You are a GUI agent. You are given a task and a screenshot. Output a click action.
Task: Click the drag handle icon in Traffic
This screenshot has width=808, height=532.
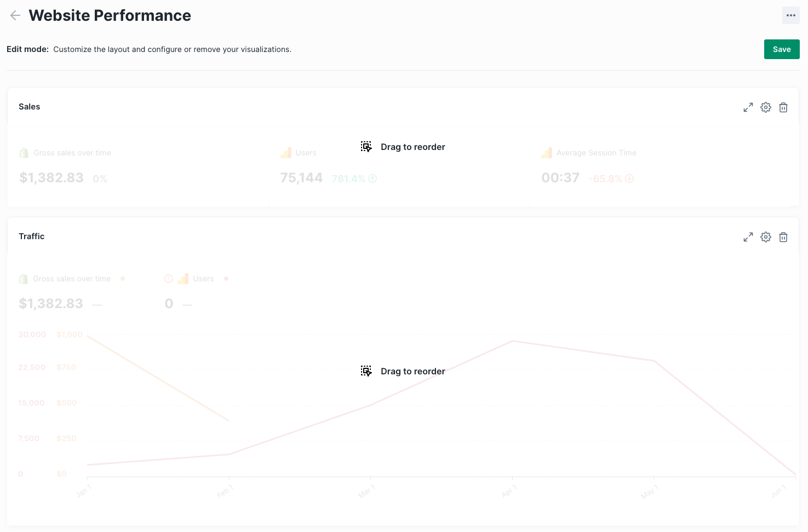click(x=366, y=371)
